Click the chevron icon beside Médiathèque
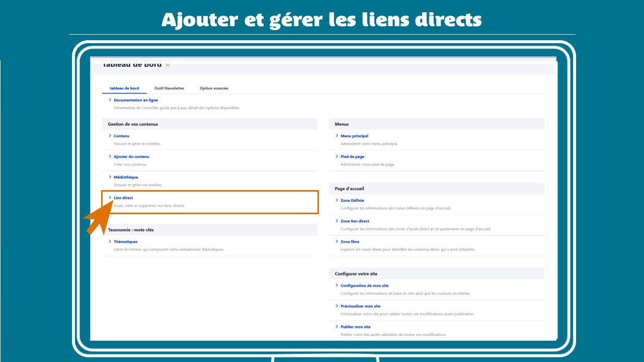This screenshot has width=644, height=362. pos(110,177)
